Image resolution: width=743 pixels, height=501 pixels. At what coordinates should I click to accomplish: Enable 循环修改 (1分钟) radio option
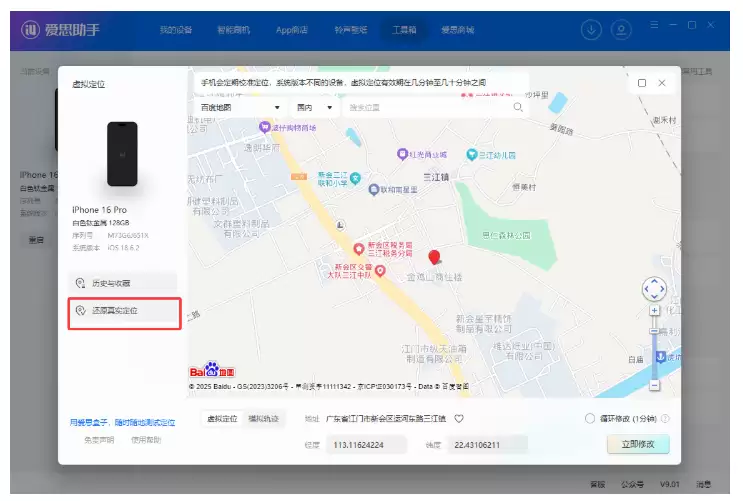[x=589, y=419]
